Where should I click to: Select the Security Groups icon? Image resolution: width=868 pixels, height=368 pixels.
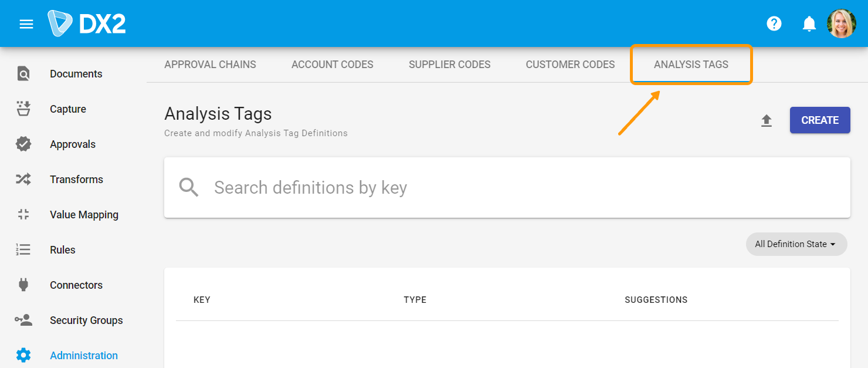[23, 320]
